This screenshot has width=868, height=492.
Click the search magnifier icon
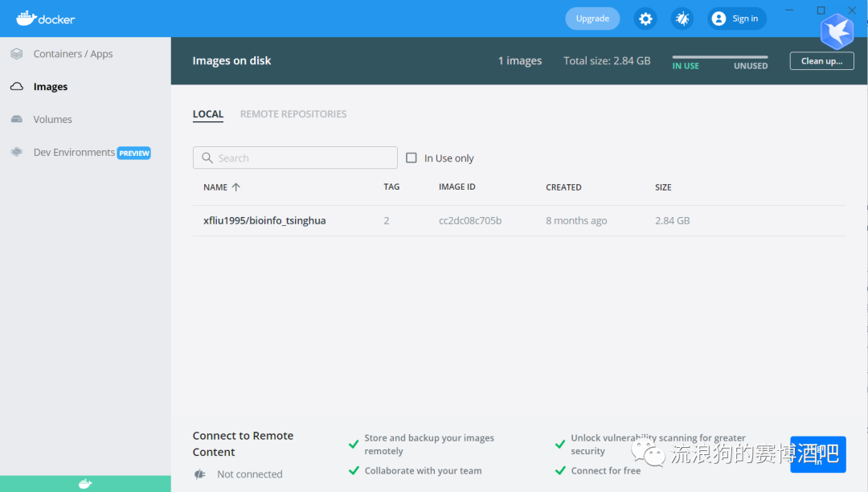click(207, 158)
